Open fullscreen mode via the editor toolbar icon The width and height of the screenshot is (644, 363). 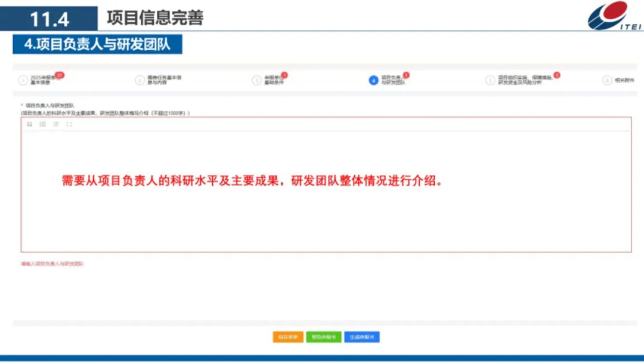70,124
